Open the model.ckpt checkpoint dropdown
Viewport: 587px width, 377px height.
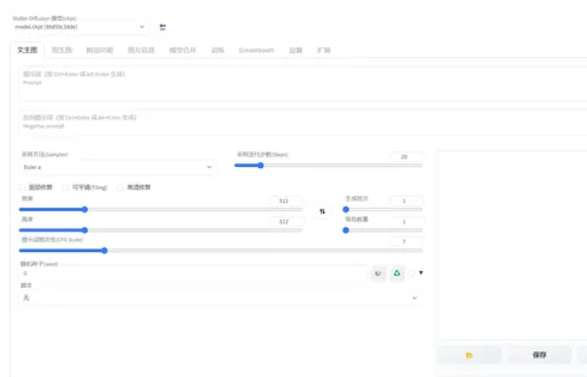coord(80,27)
